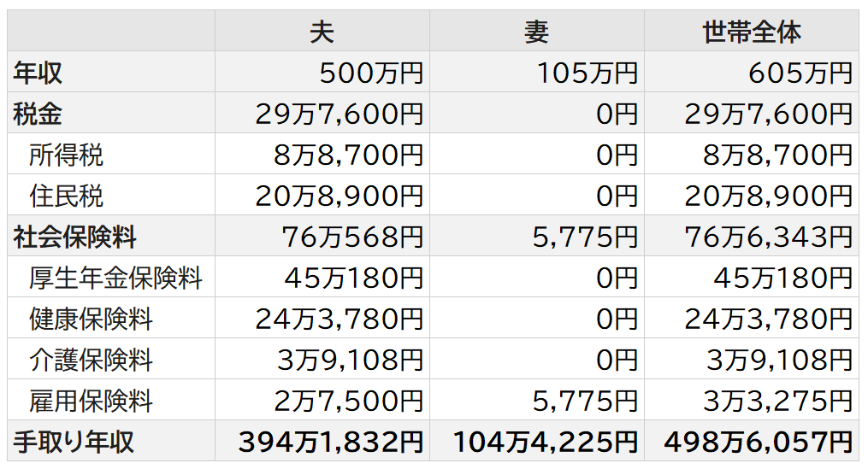Screen dimensions: 868x469
Task: Click husband's 500万円 annual income cell
Action: (371, 73)
